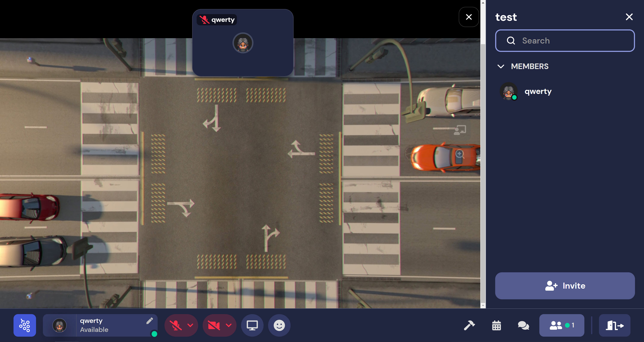Expand microphone options chevron
The width and height of the screenshot is (644, 342).
tap(190, 325)
